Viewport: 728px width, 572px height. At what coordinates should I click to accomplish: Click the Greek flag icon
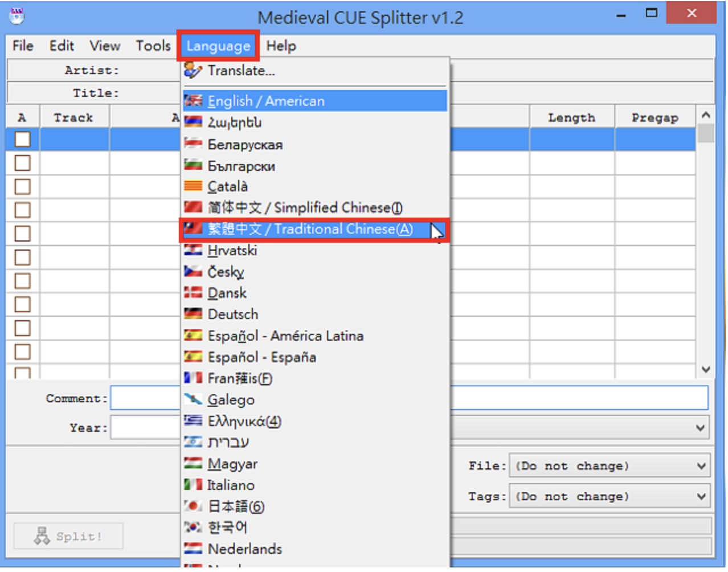click(x=193, y=421)
